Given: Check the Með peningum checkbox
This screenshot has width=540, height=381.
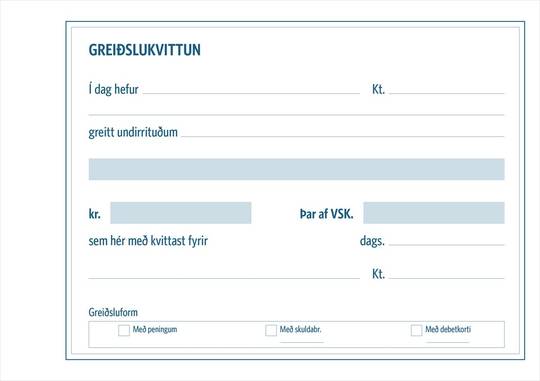Looking at the screenshot, I should 124,330.
